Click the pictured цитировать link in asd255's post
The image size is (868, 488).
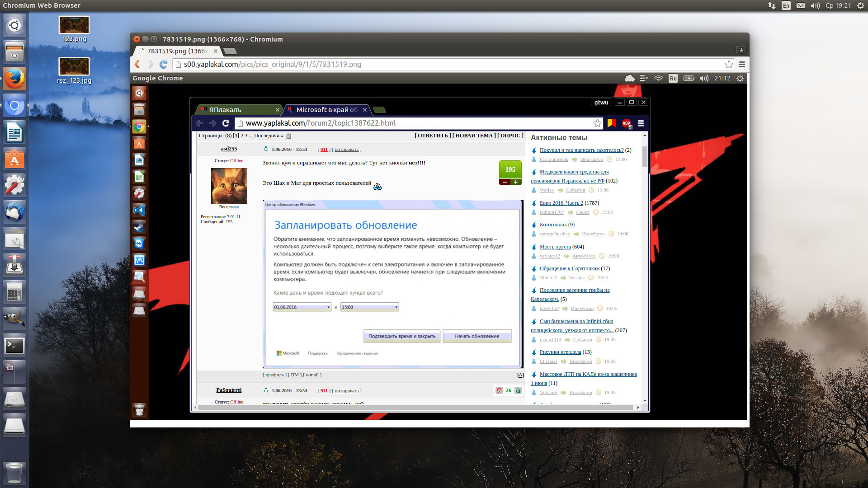coord(347,150)
